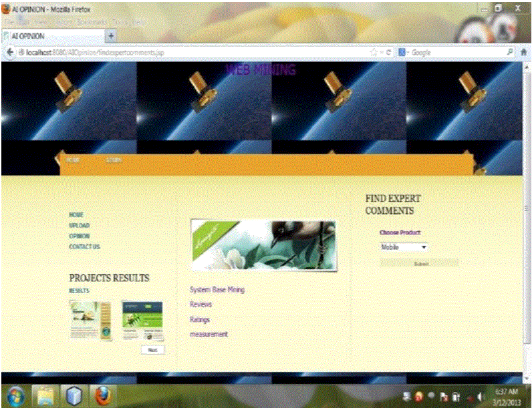532x410 pixels.
Task: Click the Next button below project thumbnails
Action: [x=152, y=349]
